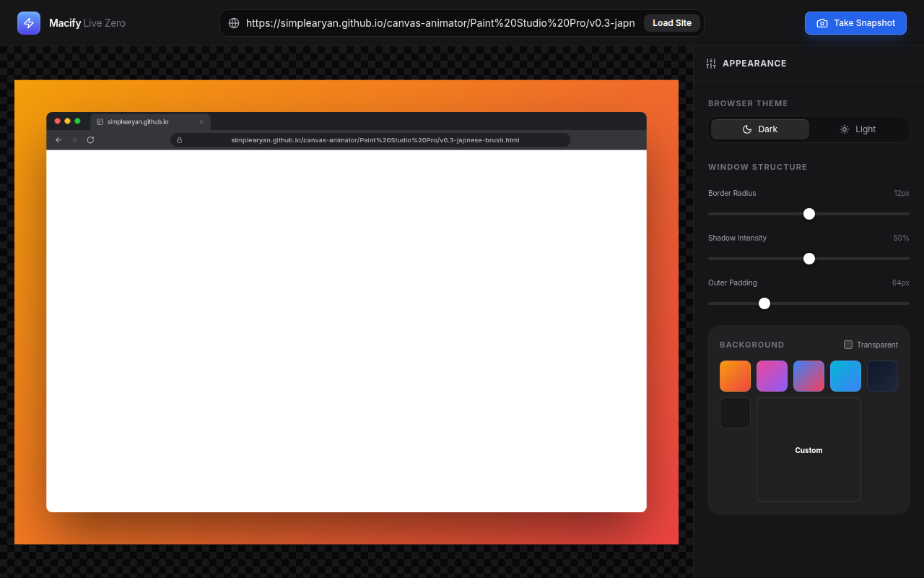Select the Dark browser theme
Screen dimensions: 924x578
(x=760, y=129)
